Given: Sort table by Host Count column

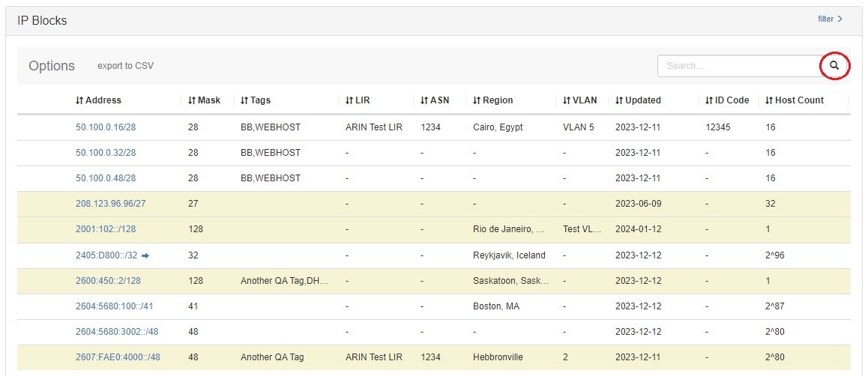Looking at the screenshot, I should [x=794, y=100].
